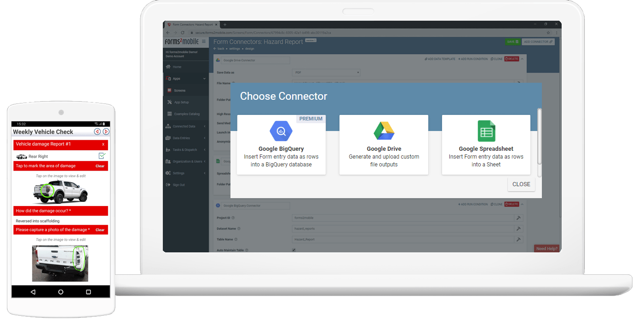The height and width of the screenshot is (325, 644).
Task: Click the green SAVE button
Action: pos(512,41)
